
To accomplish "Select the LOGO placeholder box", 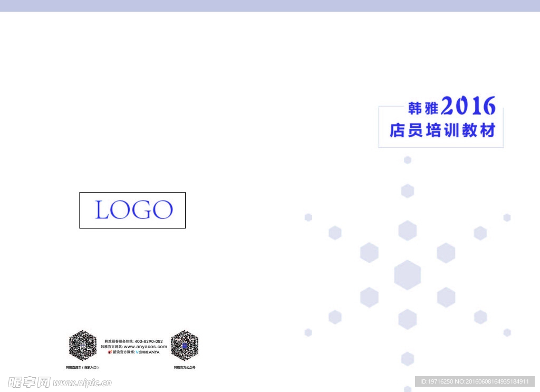I will pos(132,210).
